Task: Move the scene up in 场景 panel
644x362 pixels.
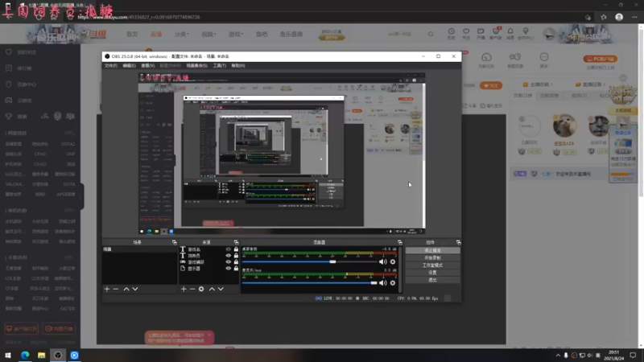Action: 126,289
